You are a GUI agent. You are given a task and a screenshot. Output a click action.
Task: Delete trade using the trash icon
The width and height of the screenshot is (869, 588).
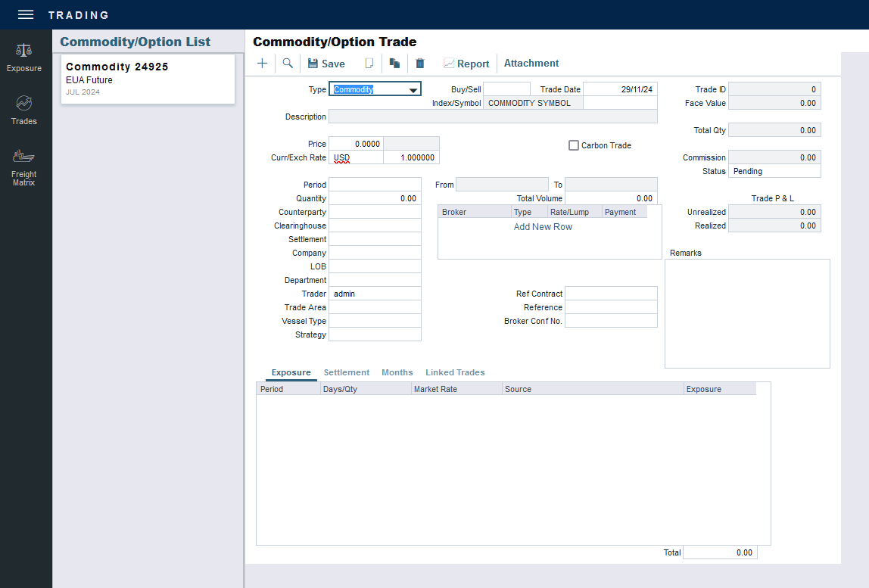point(420,64)
